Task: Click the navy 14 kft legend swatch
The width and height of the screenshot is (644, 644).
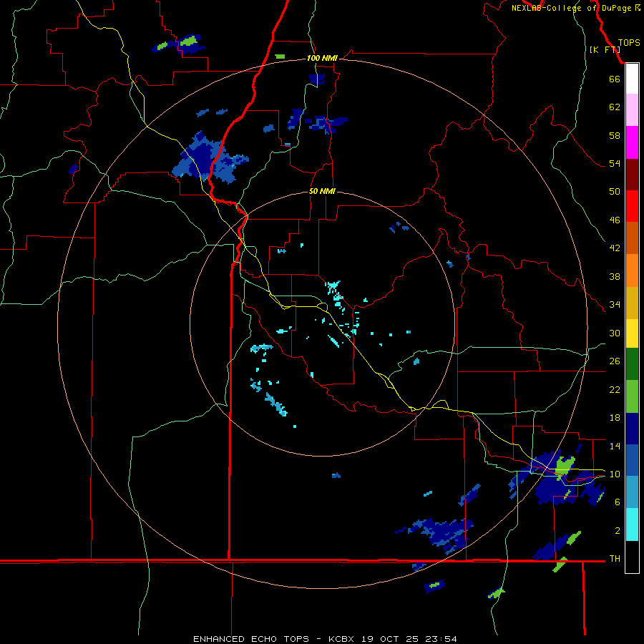Action: click(632, 429)
